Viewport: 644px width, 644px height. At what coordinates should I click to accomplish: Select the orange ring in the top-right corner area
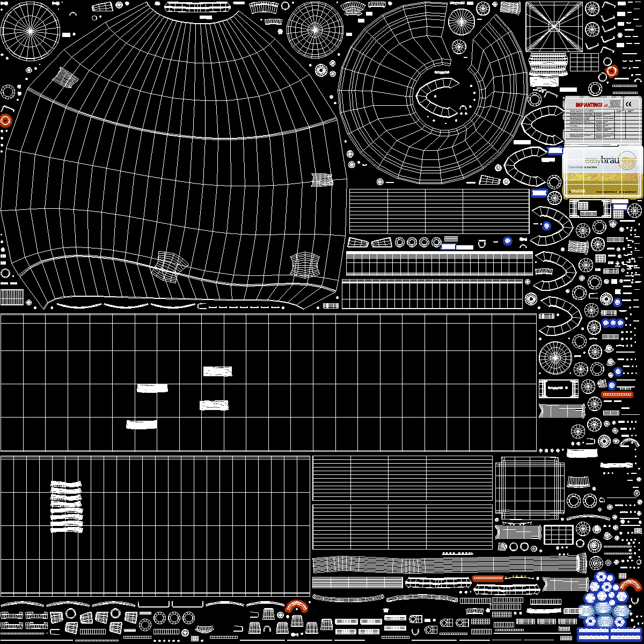click(x=612, y=71)
